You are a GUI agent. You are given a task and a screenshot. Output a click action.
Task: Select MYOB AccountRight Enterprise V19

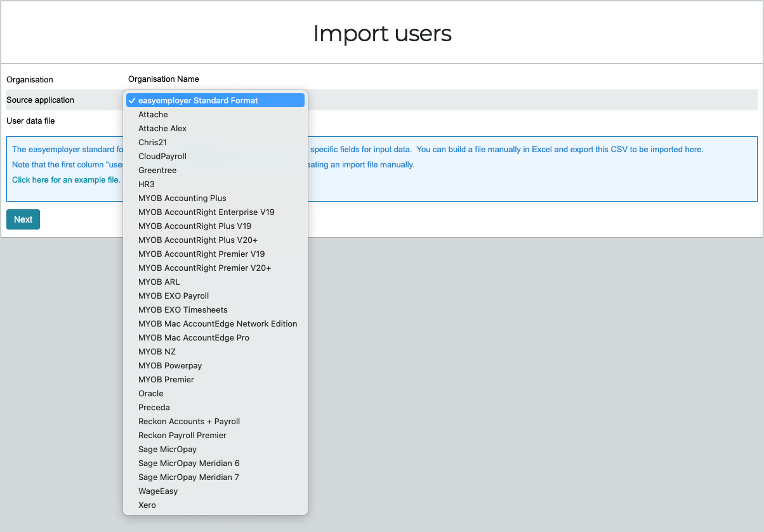tap(215, 212)
